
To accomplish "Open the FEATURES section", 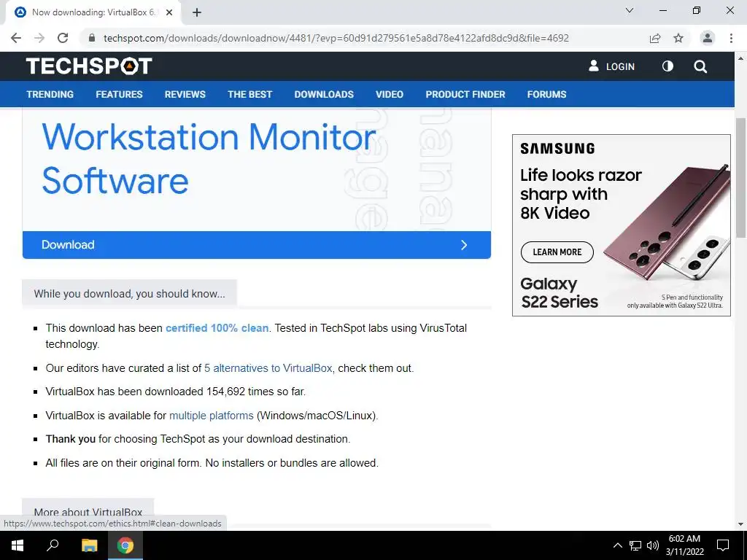I will [x=119, y=94].
